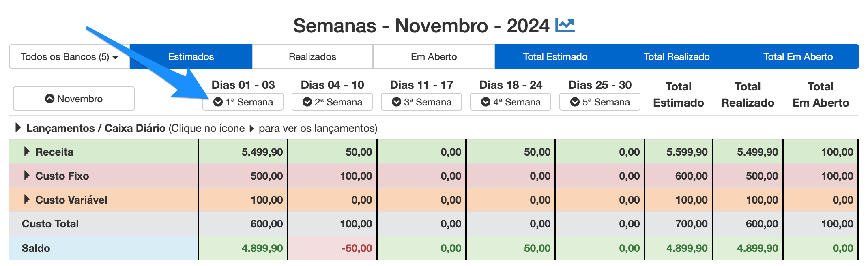Switch to the Realizados tab

312,56
